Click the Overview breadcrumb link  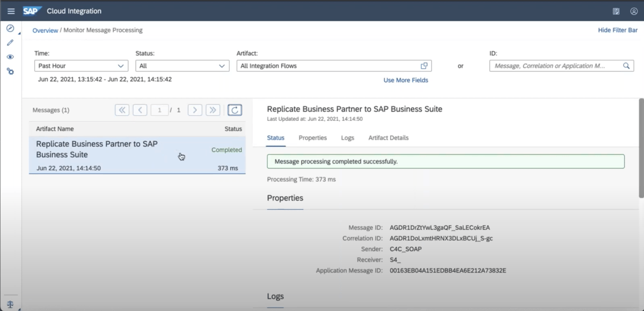click(45, 31)
